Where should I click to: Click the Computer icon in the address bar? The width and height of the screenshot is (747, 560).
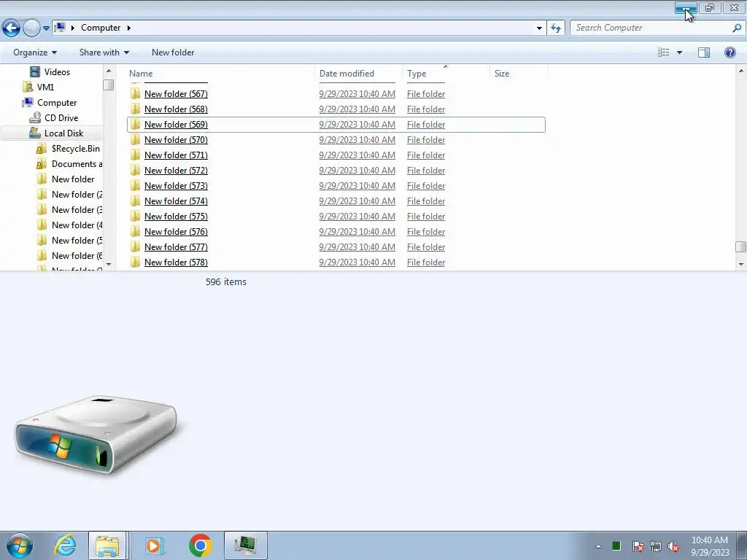(60, 28)
